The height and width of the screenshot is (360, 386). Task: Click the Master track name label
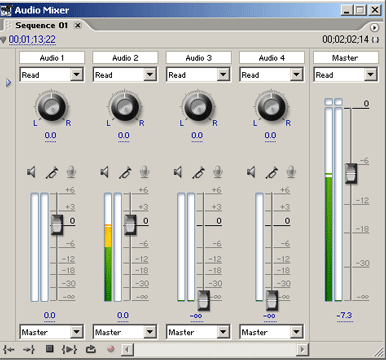(345, 58)
